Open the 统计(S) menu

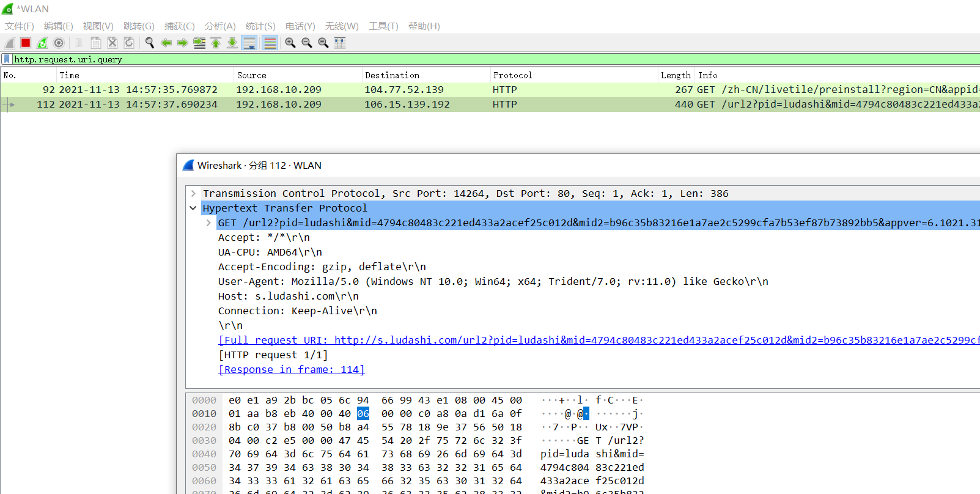[x=260, y=26]
